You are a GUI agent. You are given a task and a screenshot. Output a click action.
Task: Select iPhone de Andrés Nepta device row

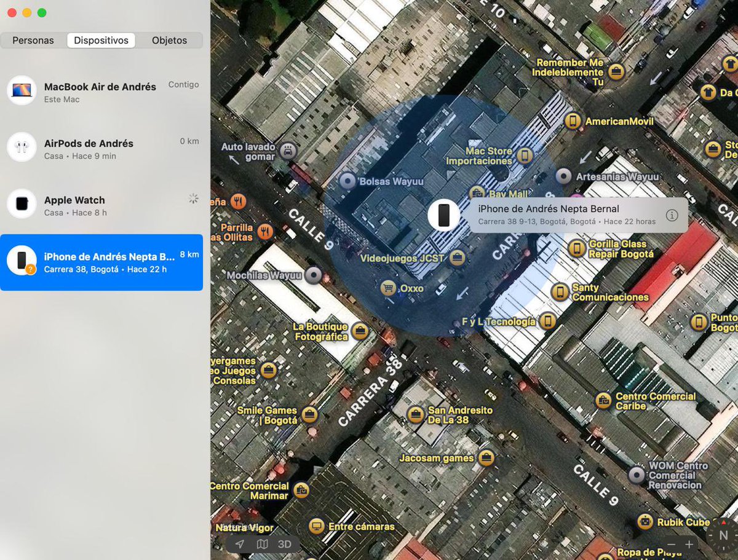pos(101,262)
